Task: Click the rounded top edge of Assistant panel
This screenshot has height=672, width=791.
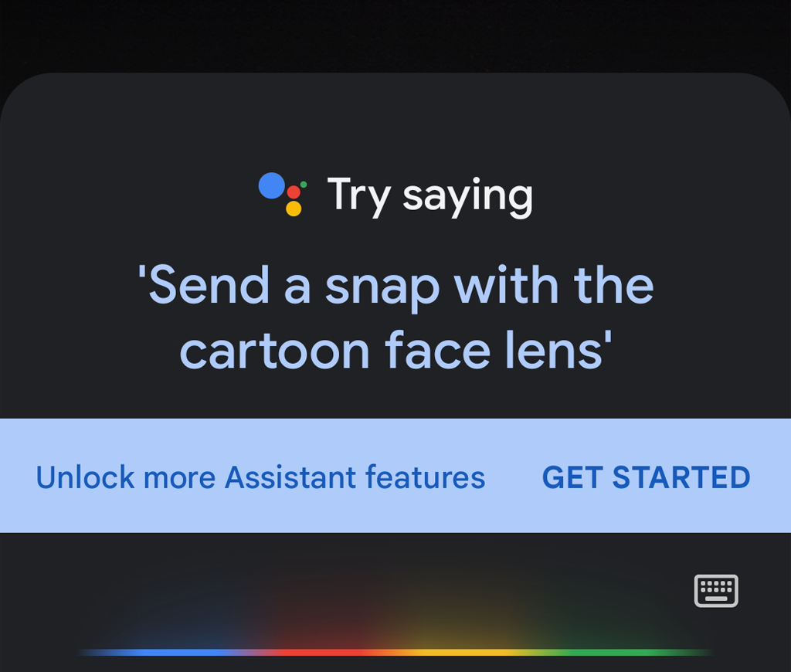Action: [x=395, y=77]
